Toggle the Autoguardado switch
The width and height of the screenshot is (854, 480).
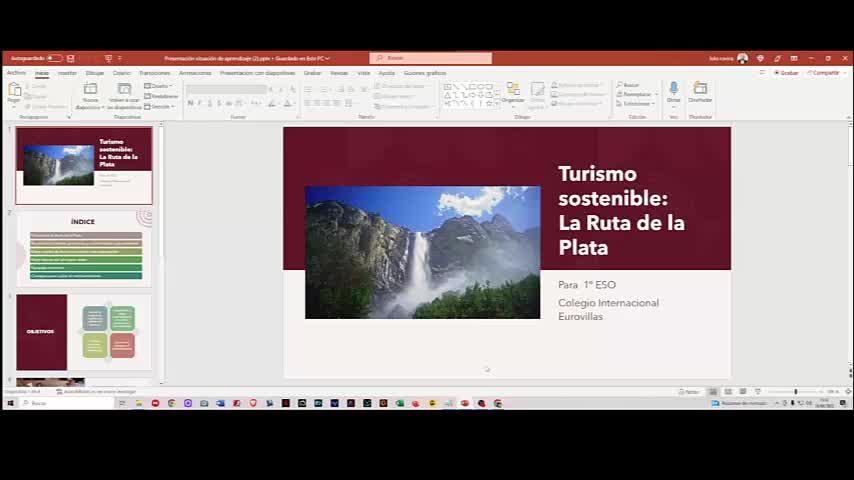(x=54, y=58)
